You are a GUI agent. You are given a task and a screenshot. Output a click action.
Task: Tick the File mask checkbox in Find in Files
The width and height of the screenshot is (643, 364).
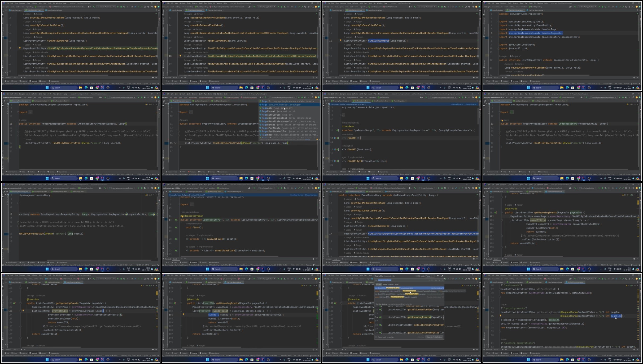coord(417,276)
